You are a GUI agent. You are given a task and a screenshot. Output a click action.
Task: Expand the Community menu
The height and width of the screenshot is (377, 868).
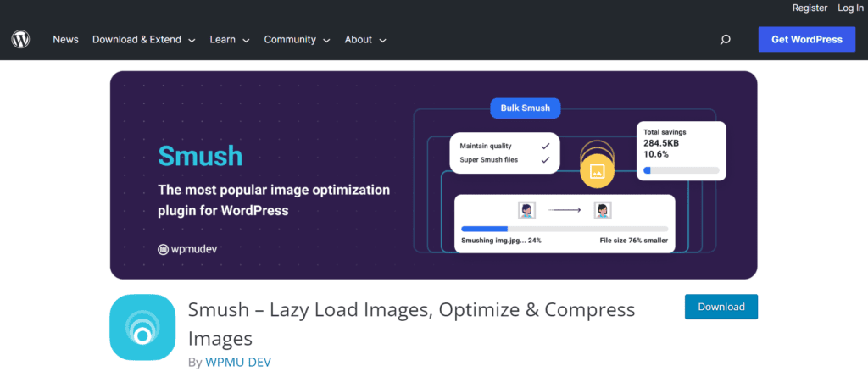(x=298, y=39)
